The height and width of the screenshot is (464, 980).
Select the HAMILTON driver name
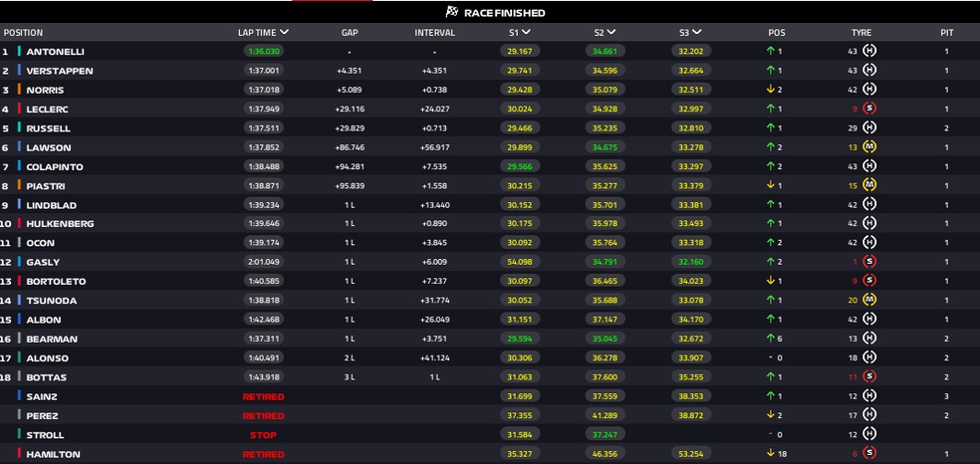pos(53,455)
